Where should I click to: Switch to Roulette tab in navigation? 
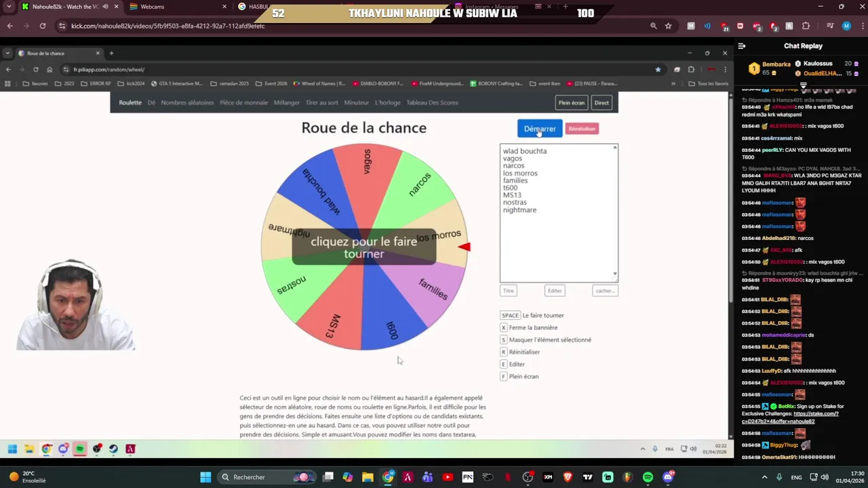130,103
